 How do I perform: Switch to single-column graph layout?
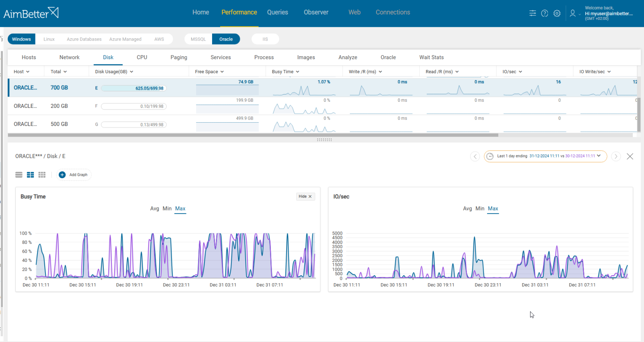(x=19, y=175)
